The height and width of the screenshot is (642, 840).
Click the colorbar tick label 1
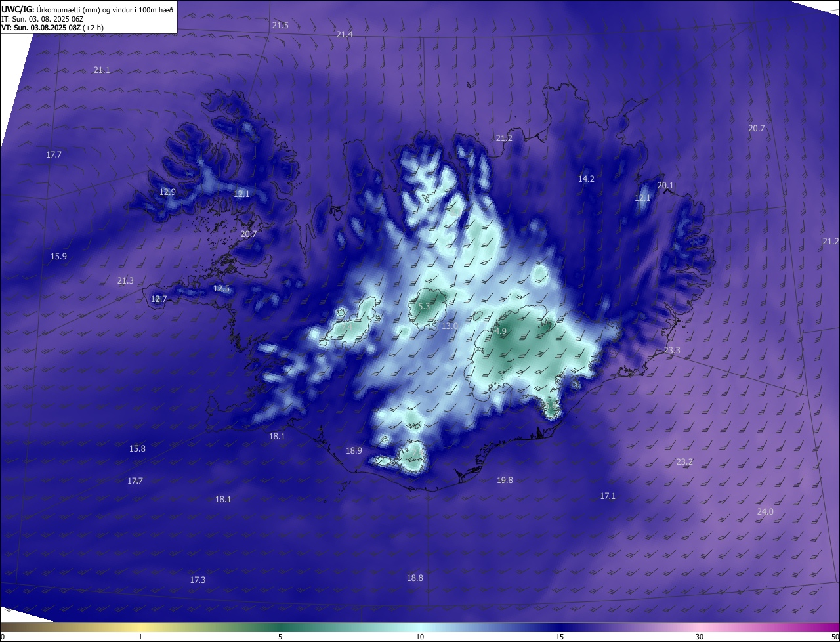click(x=140, y=637)
